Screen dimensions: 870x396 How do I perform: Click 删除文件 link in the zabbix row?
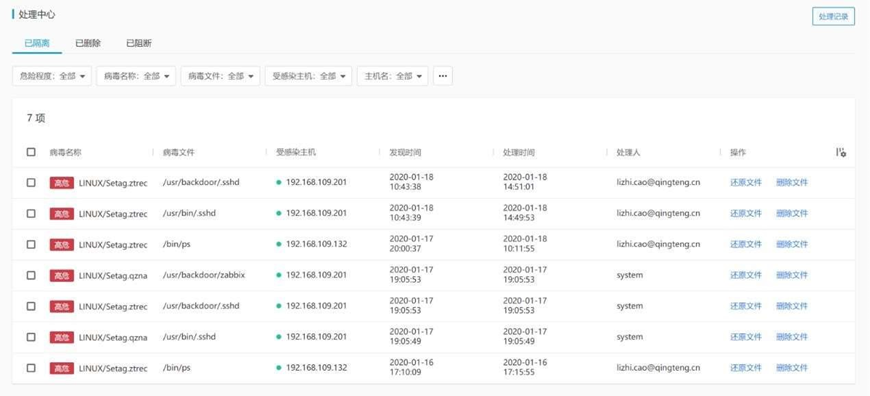(x=792, y=275)
